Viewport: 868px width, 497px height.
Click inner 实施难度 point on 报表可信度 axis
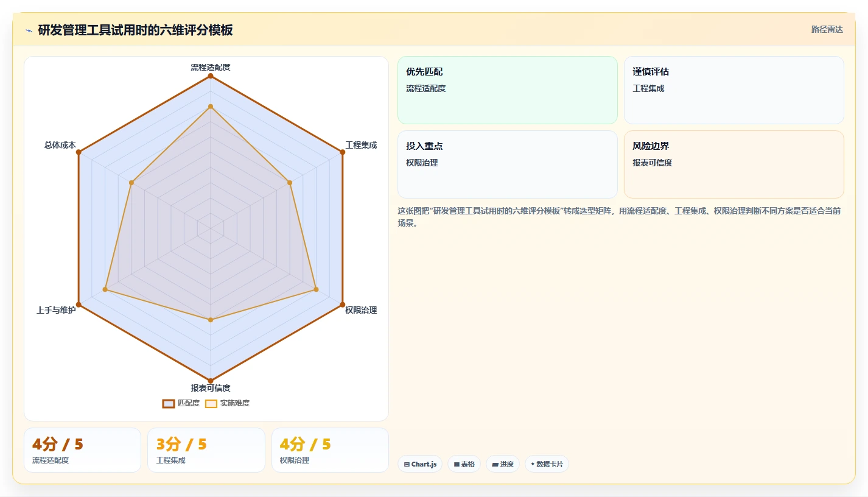tap(211, 320)
